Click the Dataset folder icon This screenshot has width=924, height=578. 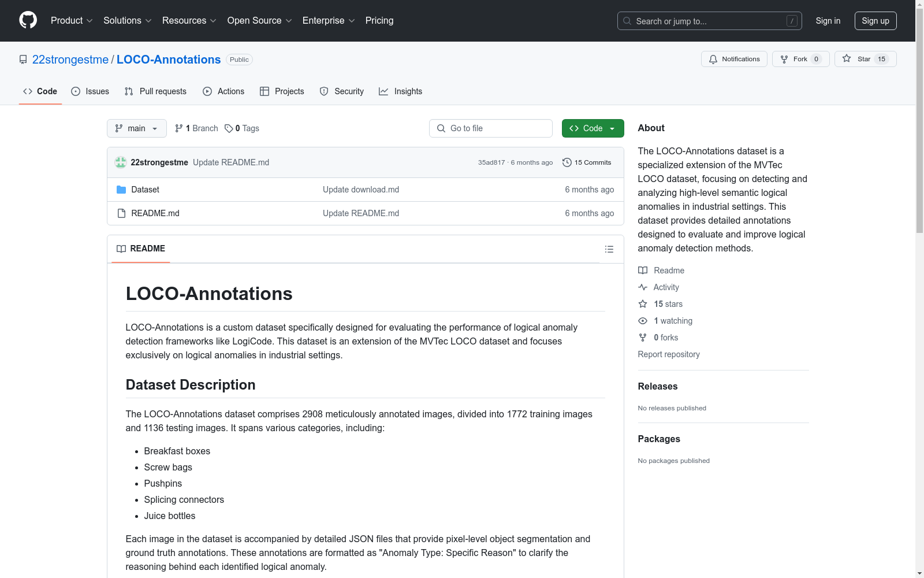[x=121, y=190]
